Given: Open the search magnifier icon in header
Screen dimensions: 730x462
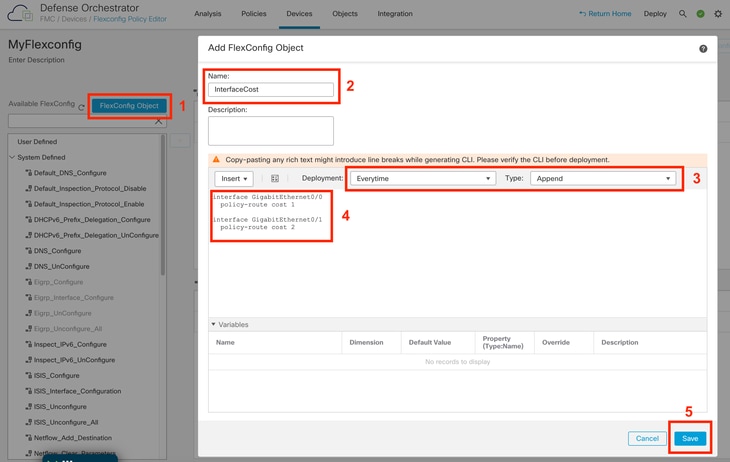Looking at the screenshot, I should [x=683, y=14].
